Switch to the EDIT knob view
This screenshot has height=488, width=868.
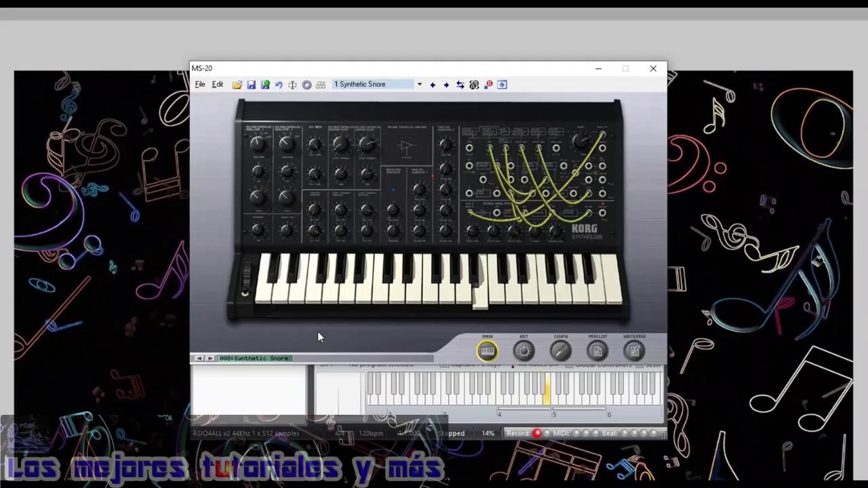coord(524,350)
